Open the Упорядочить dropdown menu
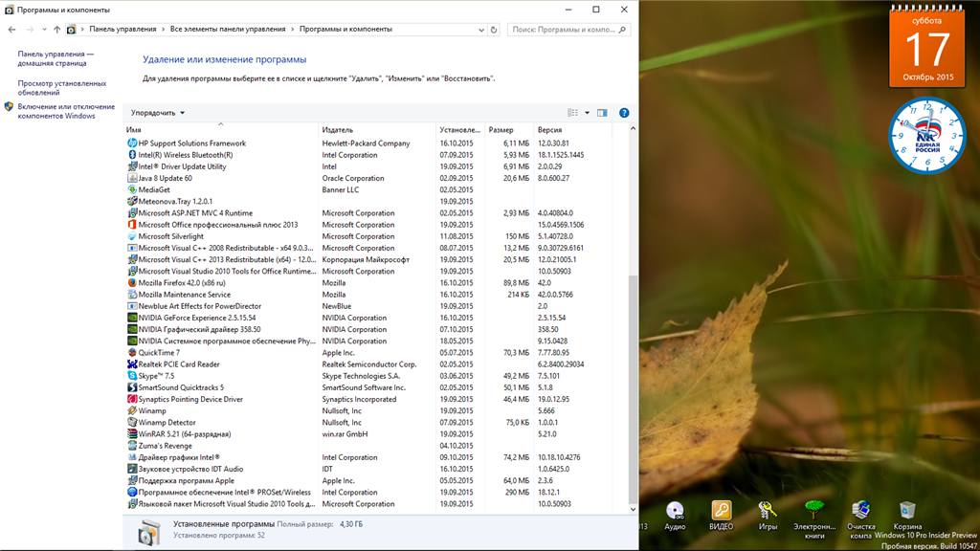Viewport: 980px width, 551px height. tap(158, 113)
